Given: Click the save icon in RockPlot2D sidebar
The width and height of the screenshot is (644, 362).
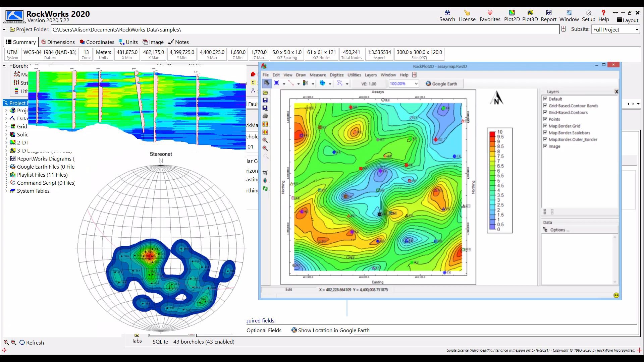Looking at the screenshot, I should point(265,100).
